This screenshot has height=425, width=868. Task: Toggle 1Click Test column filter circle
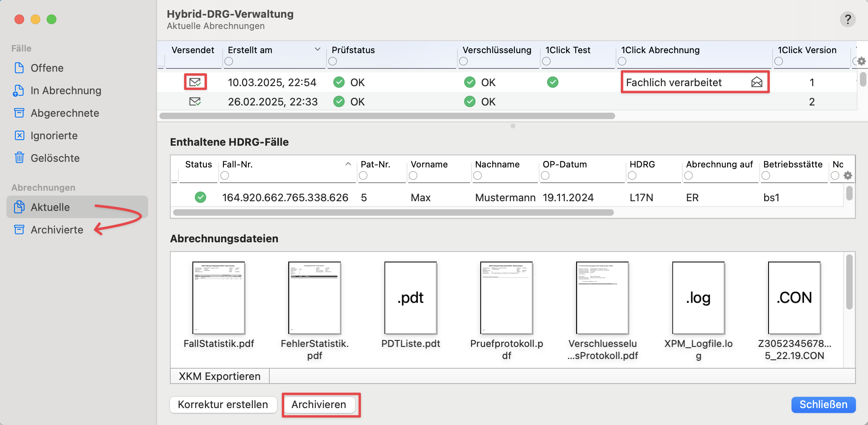(546, 61)
